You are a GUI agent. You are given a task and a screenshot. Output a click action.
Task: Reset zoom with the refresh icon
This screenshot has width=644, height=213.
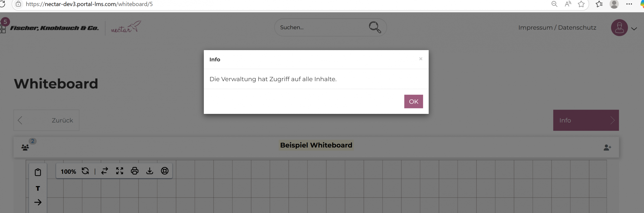tap(85, 171)
